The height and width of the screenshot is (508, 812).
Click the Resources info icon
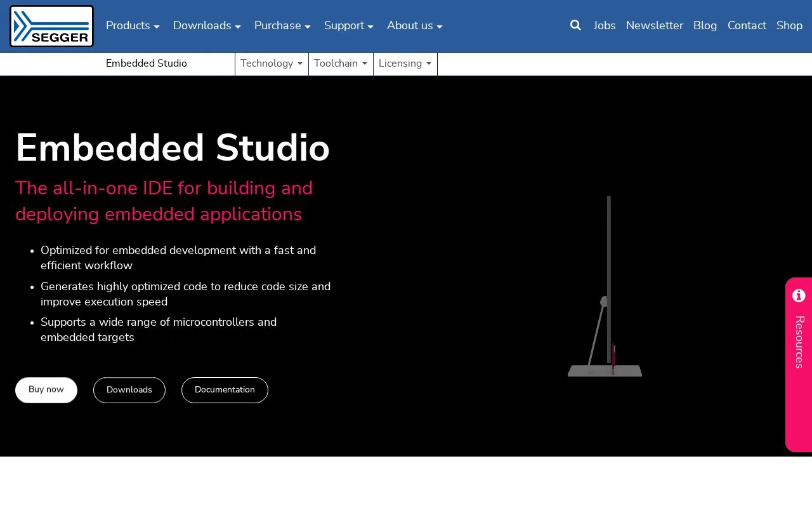tap(799, 295)
